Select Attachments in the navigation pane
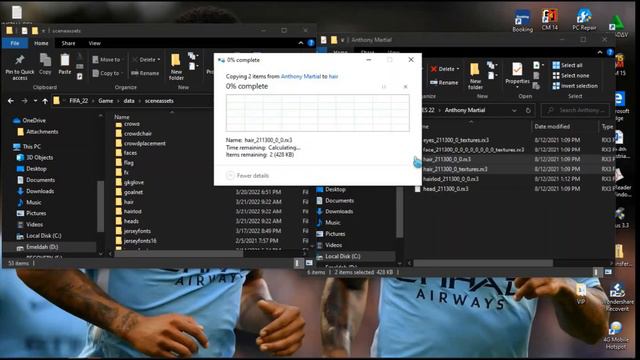Viewport: 640px width, 360px height. (x=42, y=131)
